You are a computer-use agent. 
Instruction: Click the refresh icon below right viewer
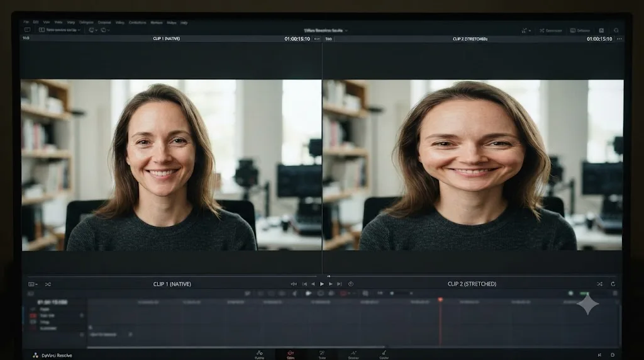tap(613, 284)
